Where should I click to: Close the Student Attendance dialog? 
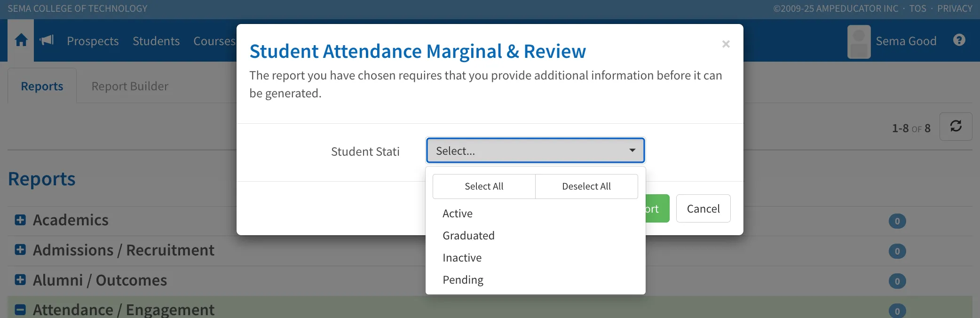coord(726,44)
